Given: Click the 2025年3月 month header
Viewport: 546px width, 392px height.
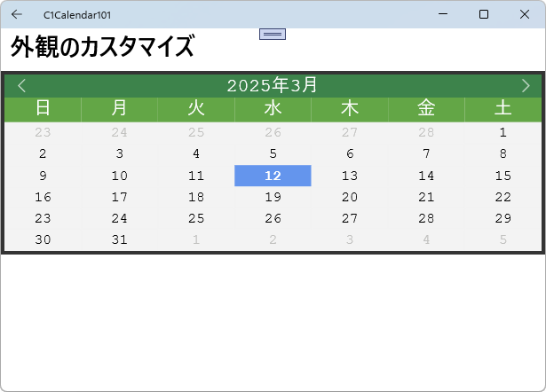Looking at the screenshot, I should [x=273, y=85].
